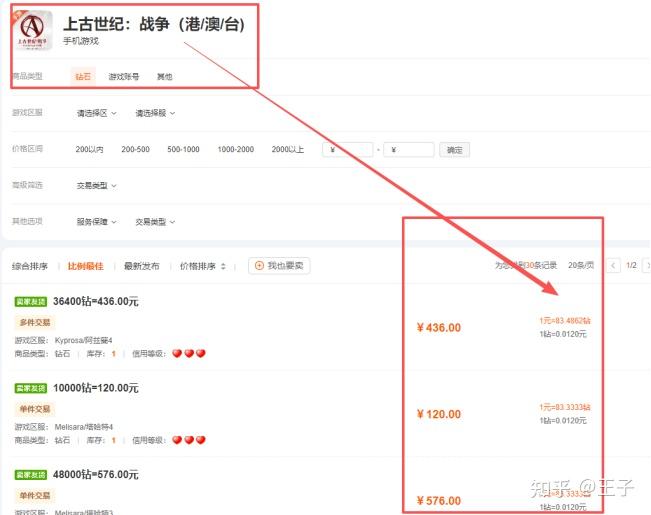Click the 1元=83.4862钻 ratio text
Screen dimensions: 651x515
tap(565, 321)
